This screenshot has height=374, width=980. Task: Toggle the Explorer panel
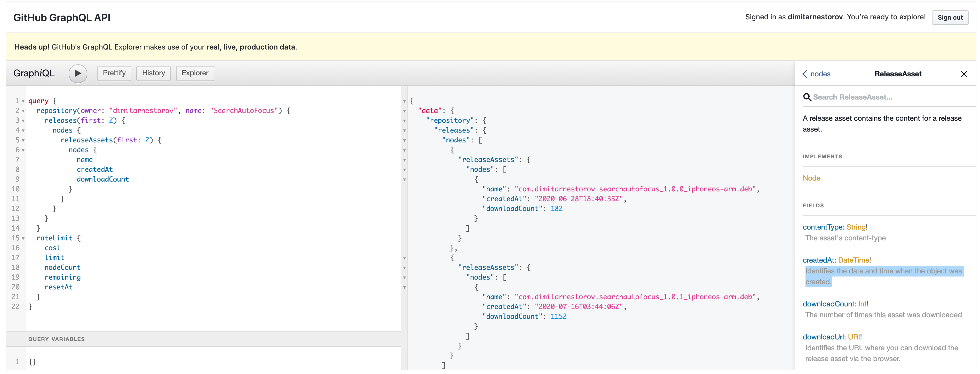(x=195, y=73)
